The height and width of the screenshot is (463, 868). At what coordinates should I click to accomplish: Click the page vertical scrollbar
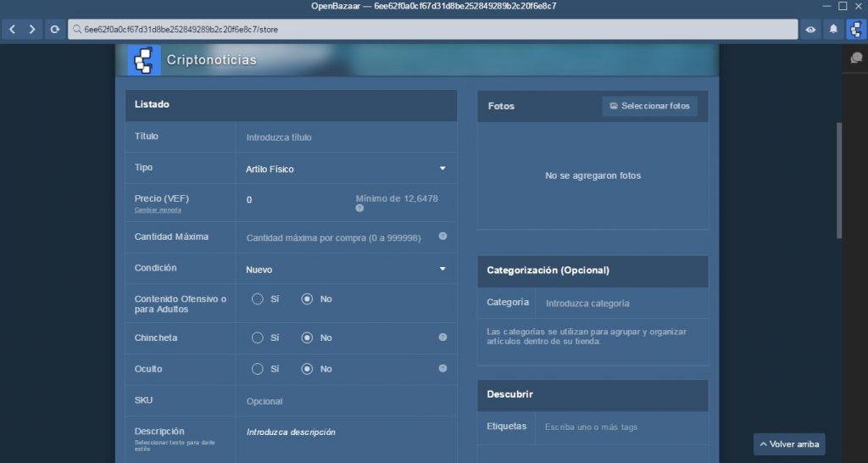pyautogui.click(x=839, y=180)
